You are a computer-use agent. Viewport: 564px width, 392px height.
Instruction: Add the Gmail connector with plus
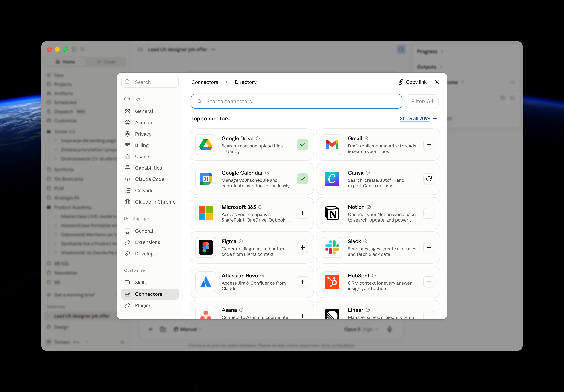tap(429, 145)
